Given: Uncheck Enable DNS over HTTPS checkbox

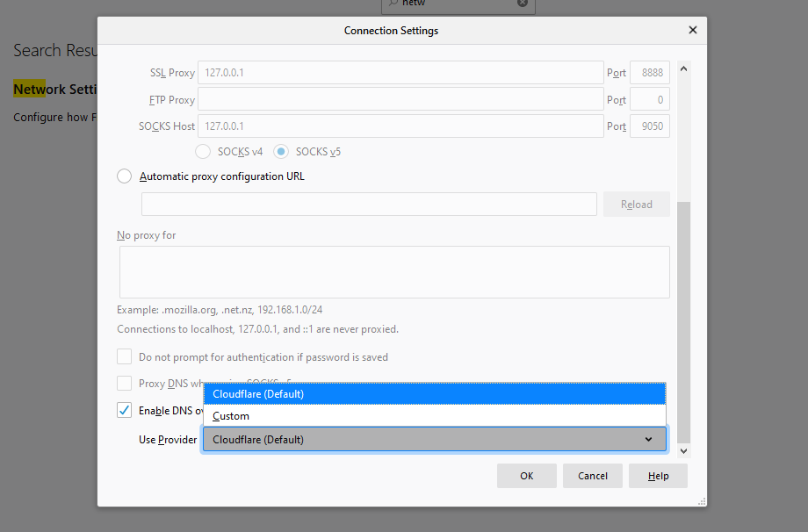Looking at the screenshot, I should tap(125, 410).
